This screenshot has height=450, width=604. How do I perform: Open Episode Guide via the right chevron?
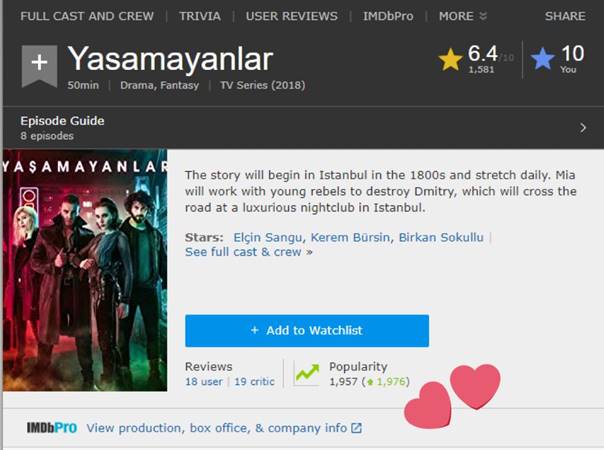coord(583,128)
